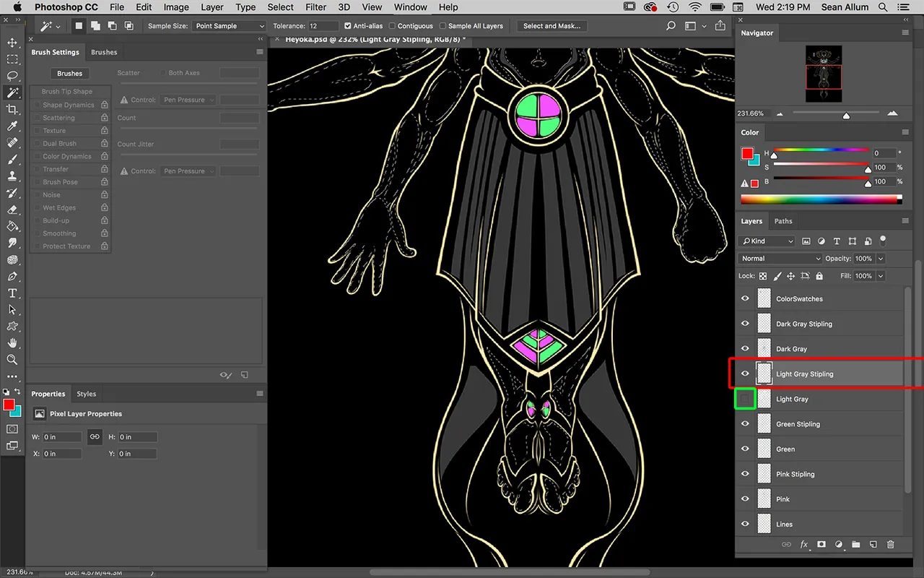Image resolution: width=924 pixels, height=578 pixels.
Task: Click the Delete layer trash icon
Action: tap(890, 545)
